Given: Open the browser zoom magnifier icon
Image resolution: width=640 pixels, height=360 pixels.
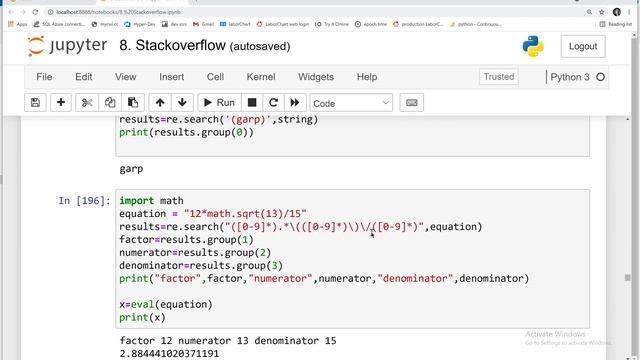Looking at the screenshot, I should coord(589,12).
